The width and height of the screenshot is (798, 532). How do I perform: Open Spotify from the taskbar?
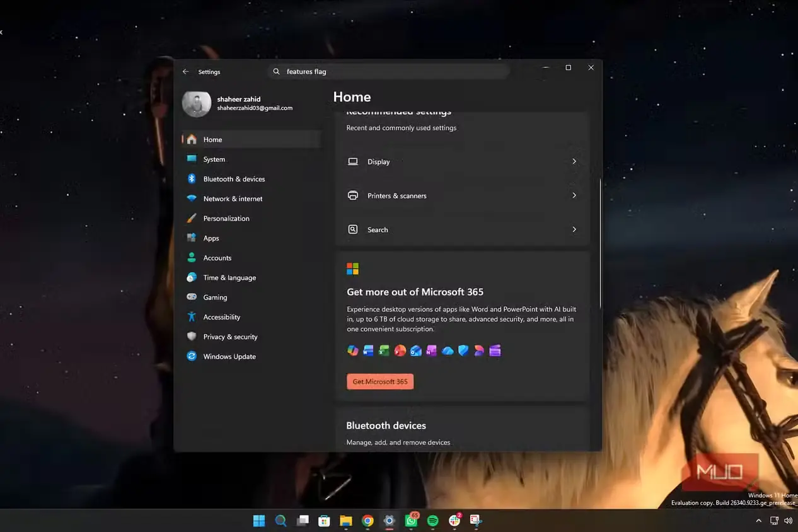[x=432, y=521]
